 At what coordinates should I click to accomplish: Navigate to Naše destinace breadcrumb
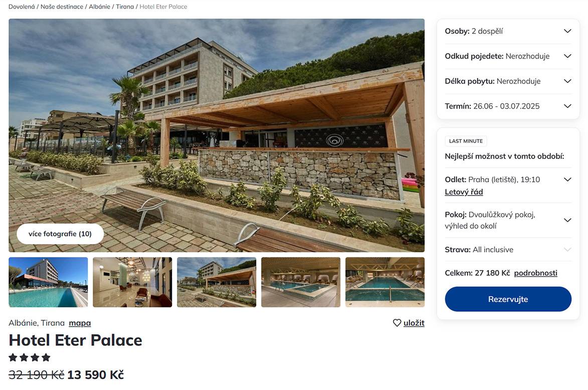[62, 7]
